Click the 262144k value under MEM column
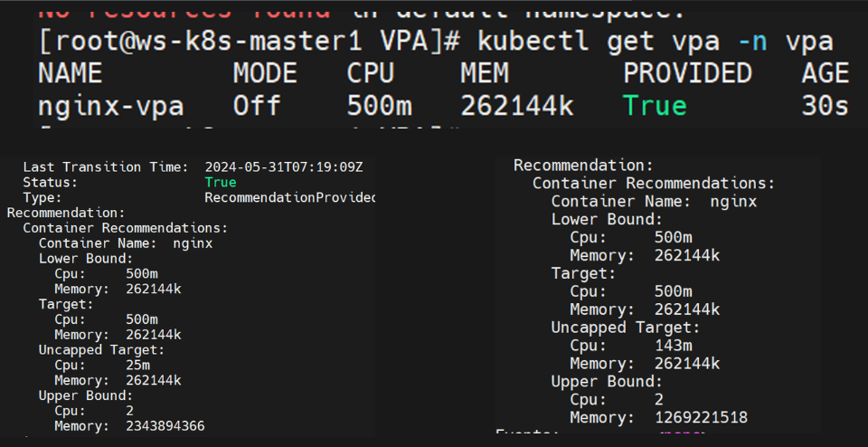Image resolution: width=868 pixels, height=447 pixels. [x=517, y=105]
